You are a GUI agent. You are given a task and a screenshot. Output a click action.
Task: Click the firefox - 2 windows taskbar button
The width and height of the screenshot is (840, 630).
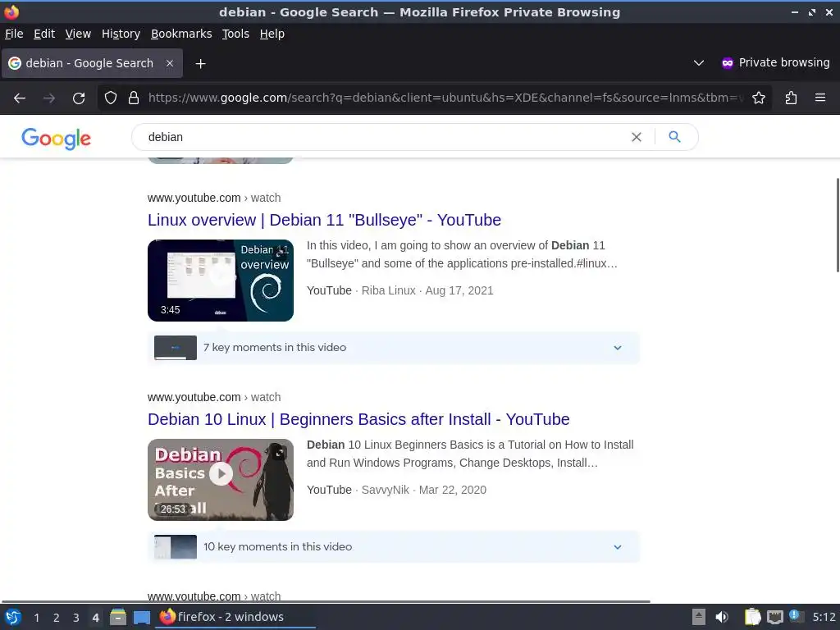(x=235, y=617)
